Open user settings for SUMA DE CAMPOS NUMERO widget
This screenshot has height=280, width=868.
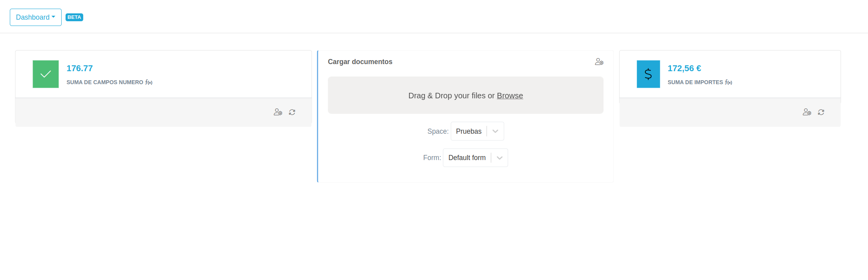click(278, 112)
